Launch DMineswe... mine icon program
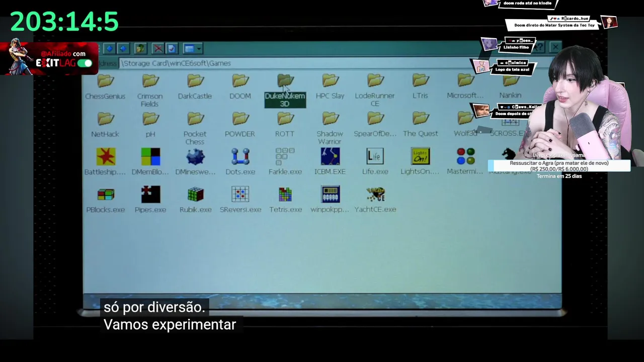644x362 pixels. (x=195, y=161)
